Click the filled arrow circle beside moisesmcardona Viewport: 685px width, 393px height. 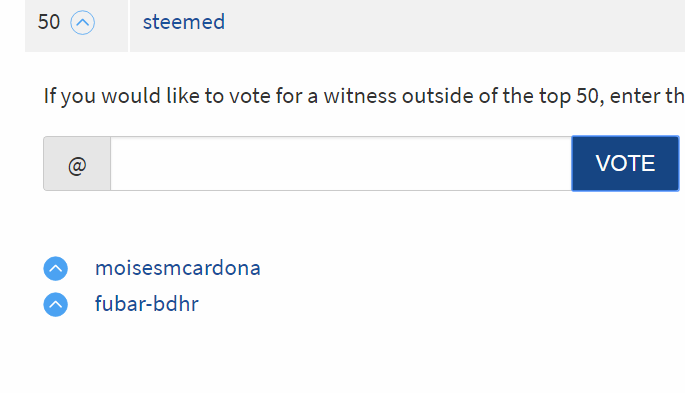tap(55, 269)
